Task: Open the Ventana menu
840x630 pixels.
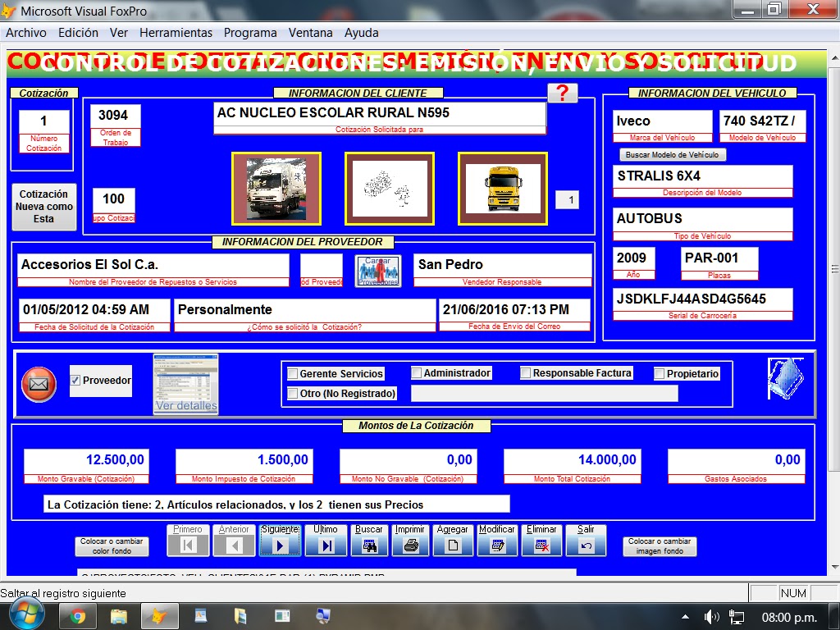Action: [311, 33]
